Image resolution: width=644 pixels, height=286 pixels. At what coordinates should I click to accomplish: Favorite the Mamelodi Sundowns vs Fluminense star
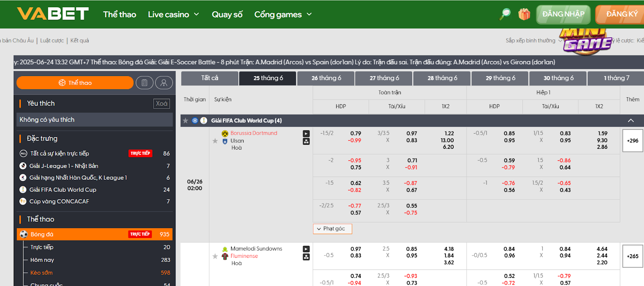coord(215,256)
